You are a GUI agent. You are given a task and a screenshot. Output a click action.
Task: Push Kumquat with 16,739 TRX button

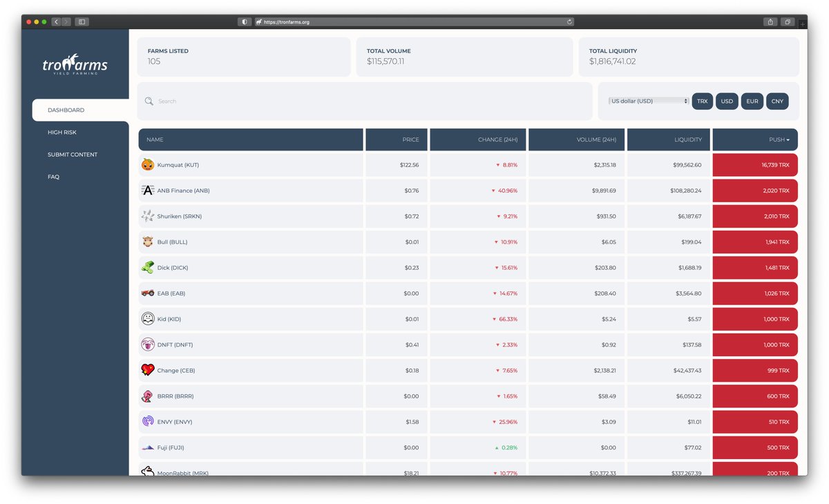pos(755,165)
